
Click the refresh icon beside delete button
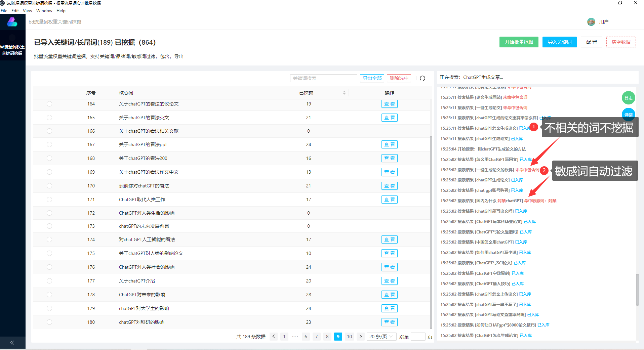[x=422, y=79]
